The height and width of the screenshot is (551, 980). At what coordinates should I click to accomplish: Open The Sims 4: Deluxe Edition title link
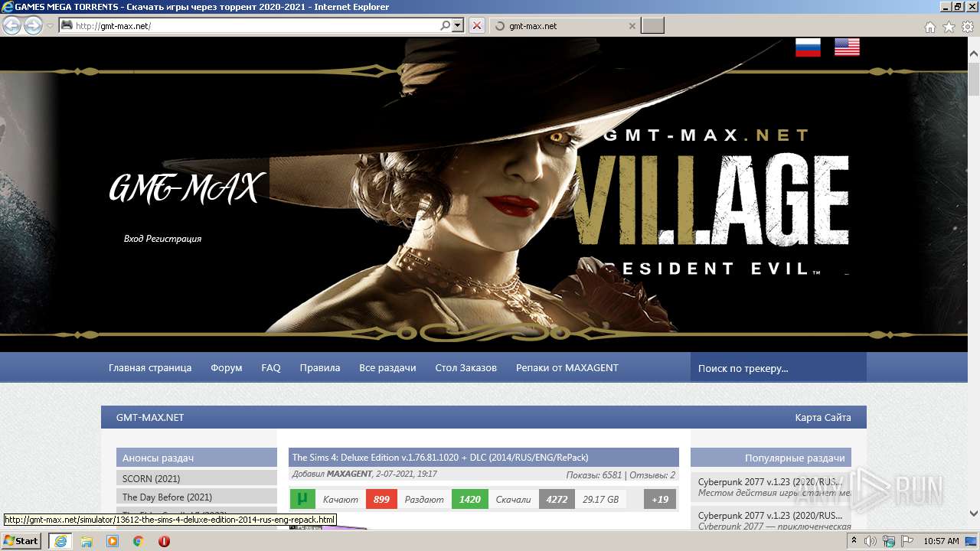440,458
